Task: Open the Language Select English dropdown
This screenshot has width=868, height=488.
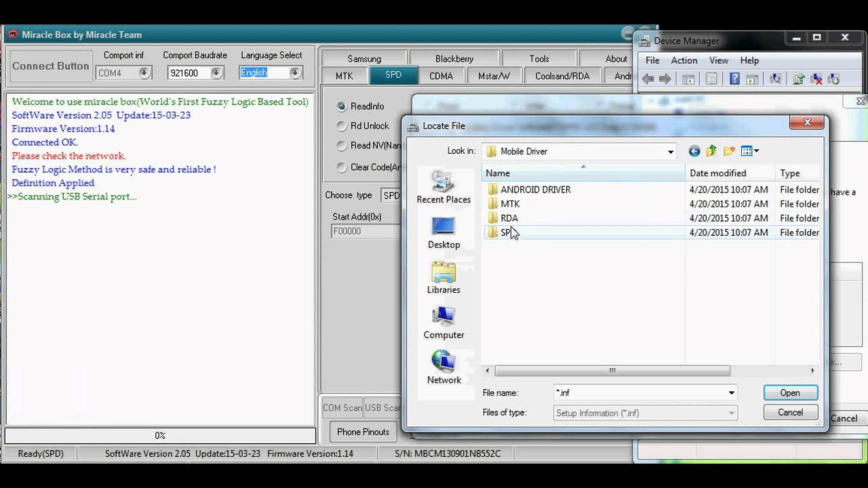Action: coord(295,73)
